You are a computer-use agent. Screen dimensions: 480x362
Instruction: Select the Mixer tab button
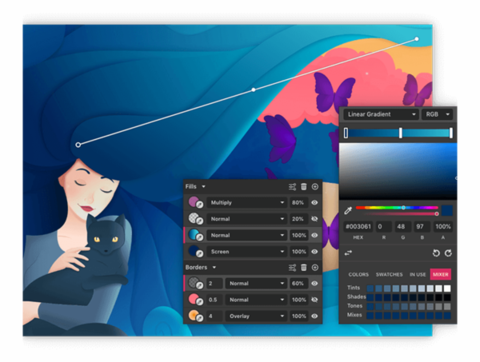pos(440,274)
